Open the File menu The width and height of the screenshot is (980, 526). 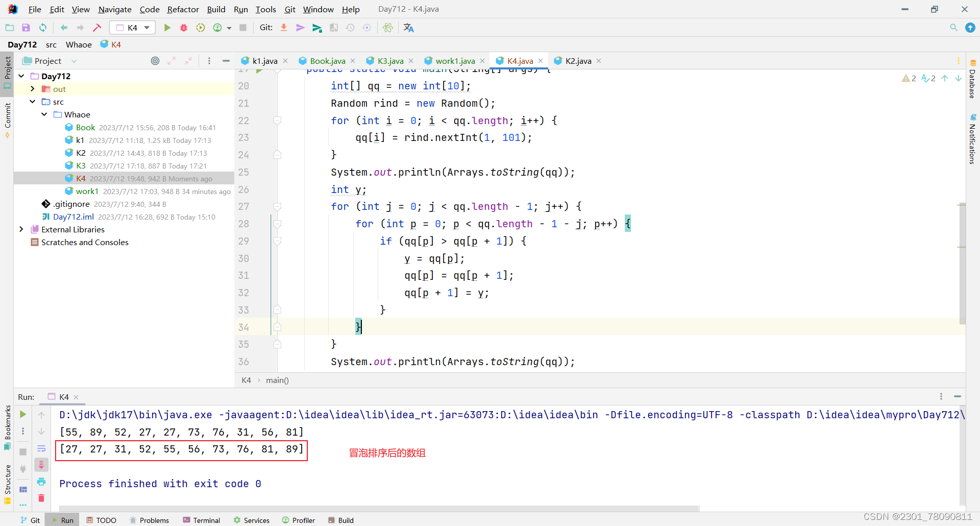pos(35,9)
